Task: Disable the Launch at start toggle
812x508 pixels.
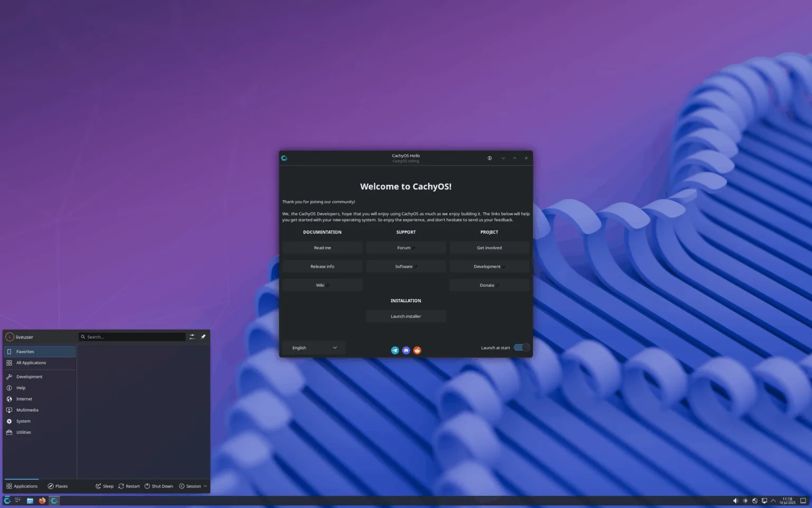Action: (x=520, y=348)
